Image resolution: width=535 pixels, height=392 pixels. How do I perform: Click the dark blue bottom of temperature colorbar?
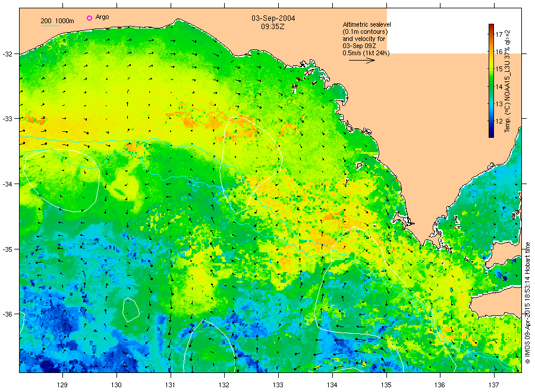[491, 135]
